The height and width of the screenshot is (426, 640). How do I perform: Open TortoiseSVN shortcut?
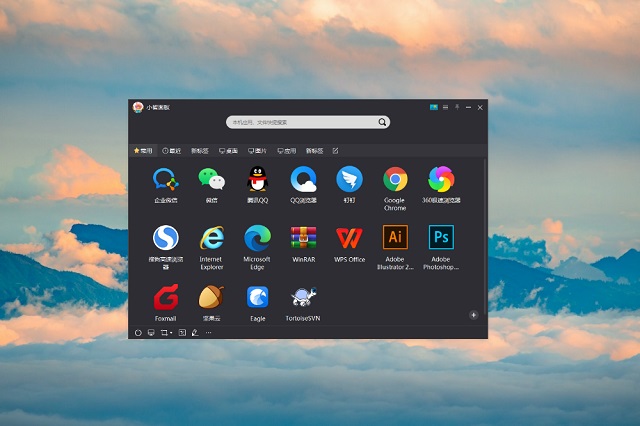point(303,297)
